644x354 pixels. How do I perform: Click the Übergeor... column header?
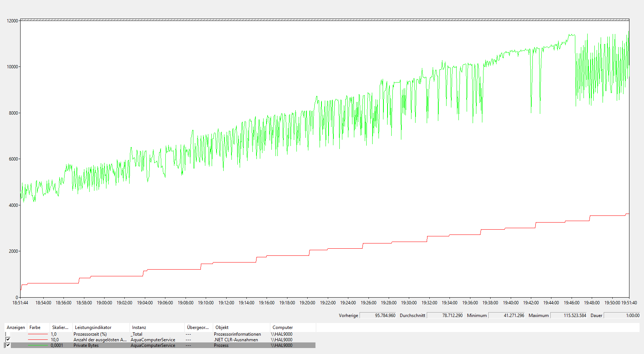(x=198, y=327)
